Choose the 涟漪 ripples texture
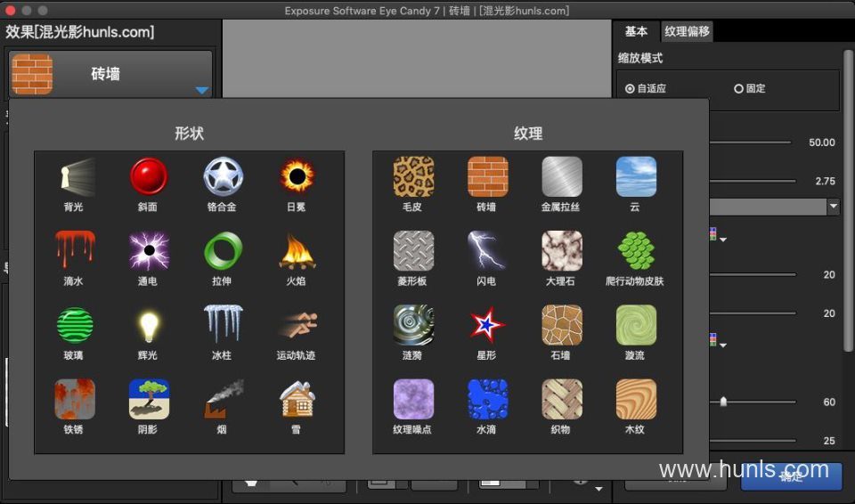855x504 pixels. click(x=413, y=325)
